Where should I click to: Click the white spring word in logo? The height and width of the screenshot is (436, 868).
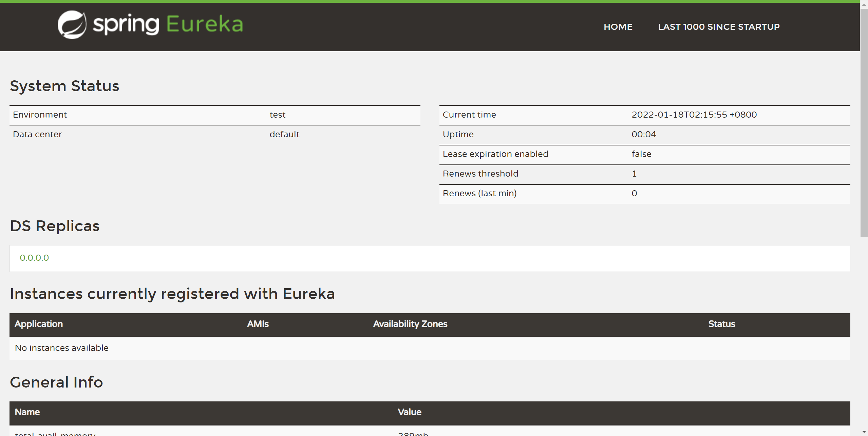[126, 25]
